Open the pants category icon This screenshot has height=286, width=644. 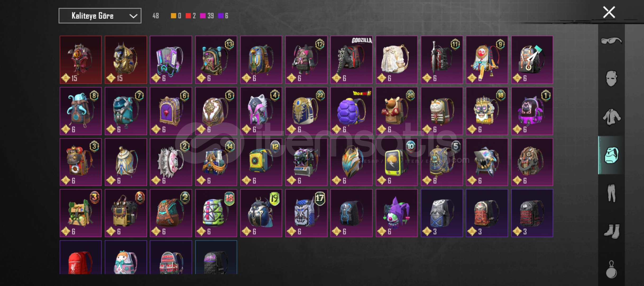tap(611, 193)
